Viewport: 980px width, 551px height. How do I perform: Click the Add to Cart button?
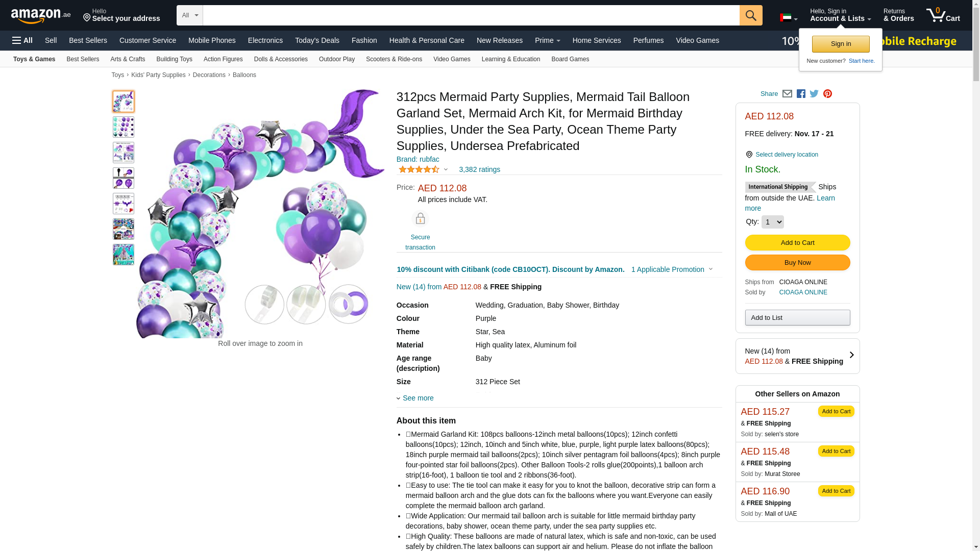point(797,243)
